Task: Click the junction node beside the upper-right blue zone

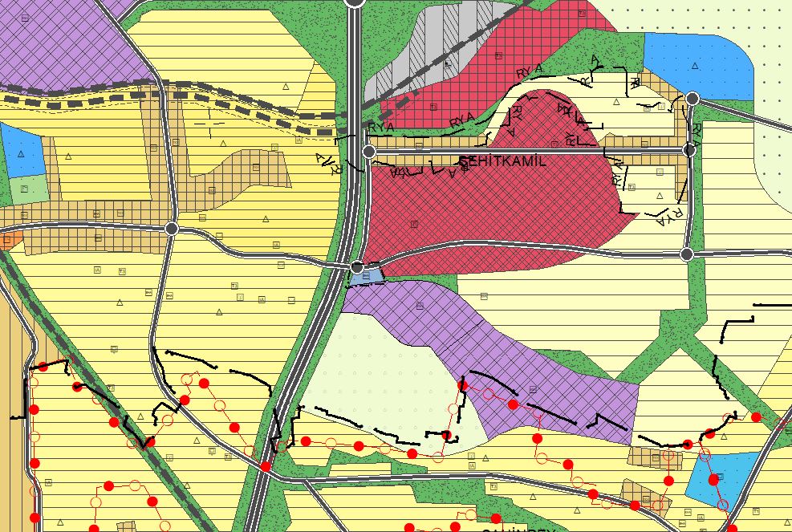Action: (x=692, y=99)
